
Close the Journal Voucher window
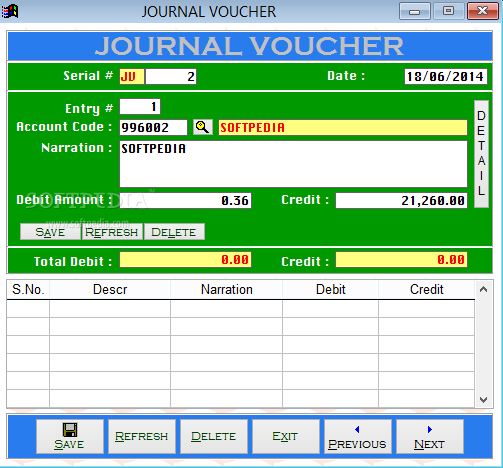(483, 11)
